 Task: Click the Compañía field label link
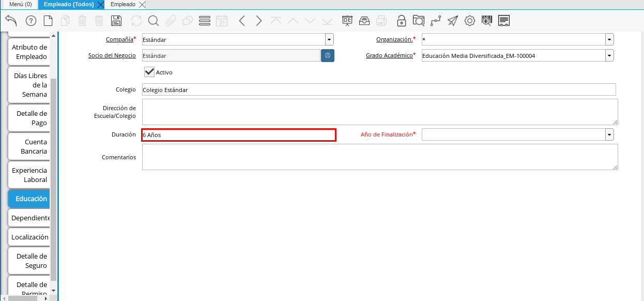[119, 39]
